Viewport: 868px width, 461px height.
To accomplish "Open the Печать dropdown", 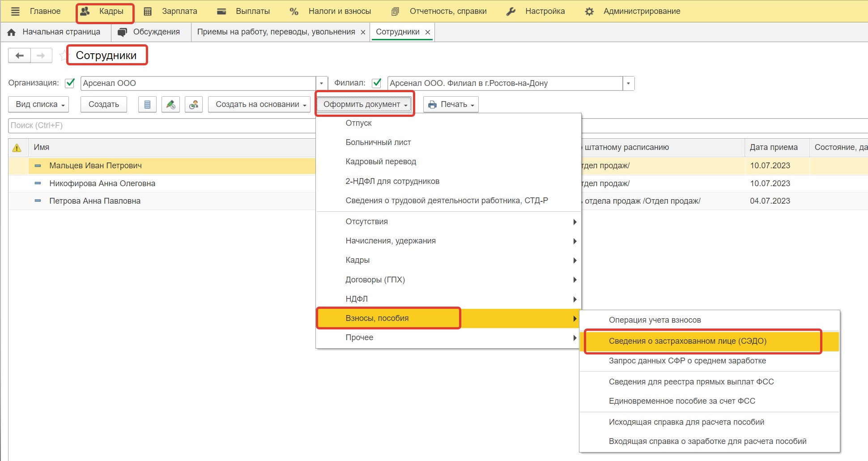I will (x=451, y=104).
